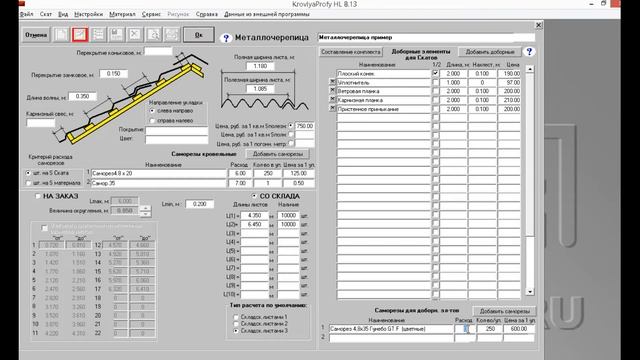Select the СО СКЛАДА radio option

click(254, 196)
